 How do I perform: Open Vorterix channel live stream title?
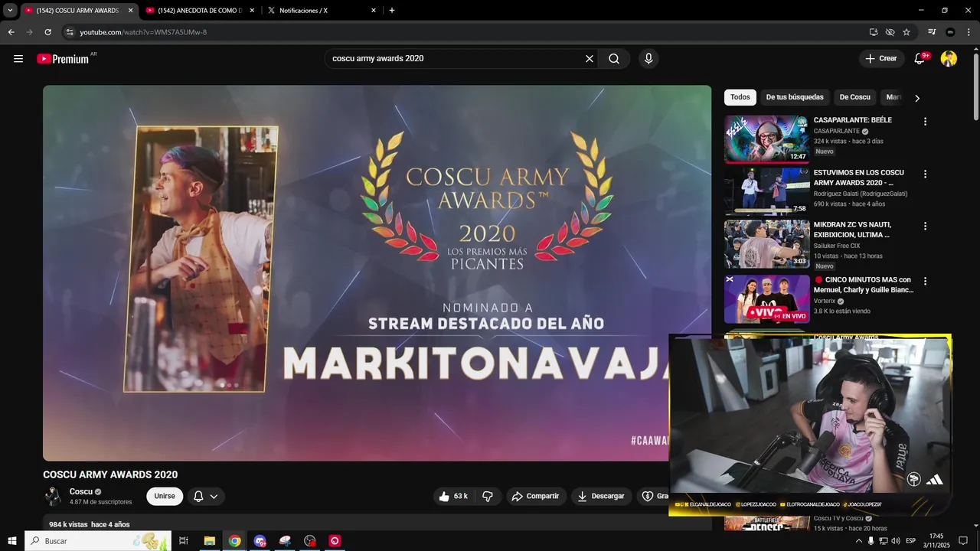[864, 285]
